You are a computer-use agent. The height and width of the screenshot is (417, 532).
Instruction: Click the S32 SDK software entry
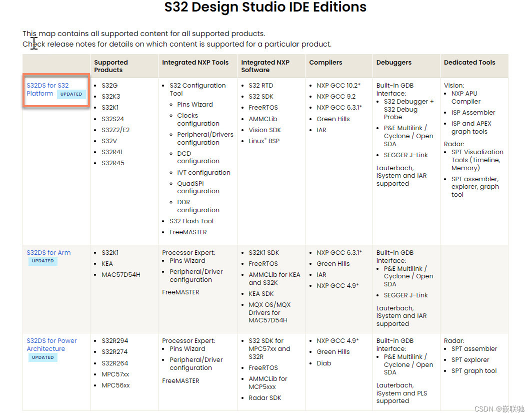tap(261, 97)
